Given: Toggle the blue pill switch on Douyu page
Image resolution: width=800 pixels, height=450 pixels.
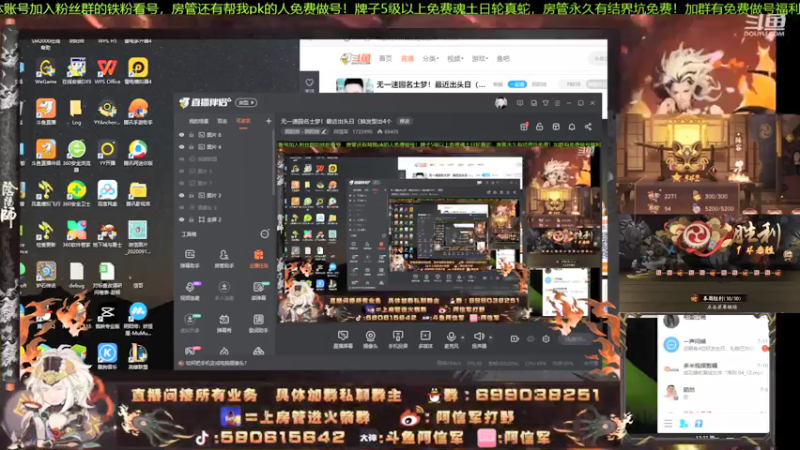Looking at the screenshot, I should [x=517, y=84].
